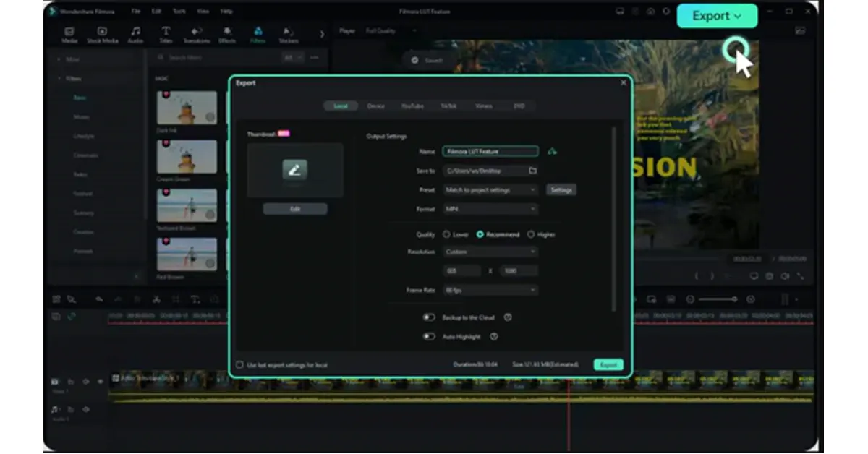868x454 pixels.
Task: Click the split scissors tool in timeline toolbar
Action: (156, 299)
